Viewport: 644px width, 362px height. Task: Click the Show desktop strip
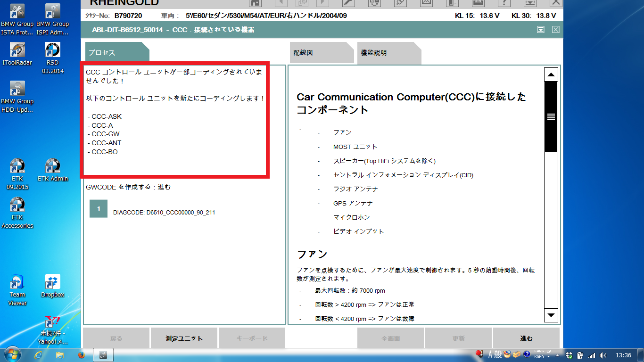(x=641, y=355)
